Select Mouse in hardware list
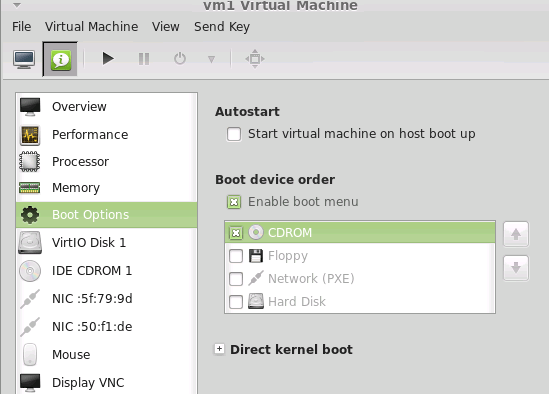 click(x=107, y=354)
